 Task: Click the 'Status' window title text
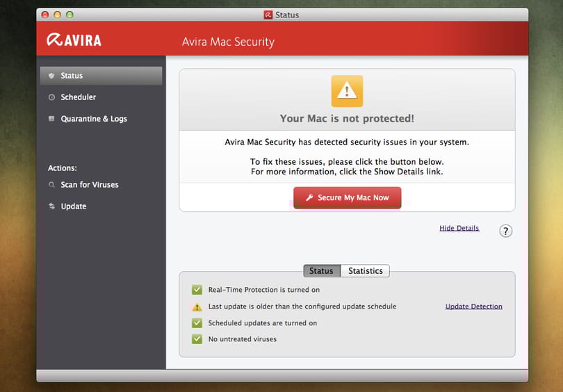287,15
